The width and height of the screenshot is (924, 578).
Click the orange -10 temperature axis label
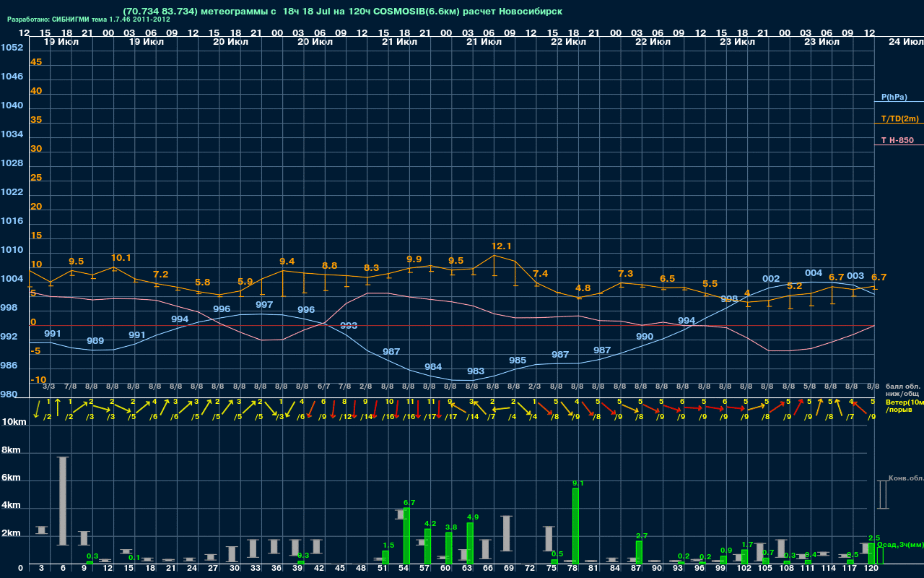(x=38, y=380)
